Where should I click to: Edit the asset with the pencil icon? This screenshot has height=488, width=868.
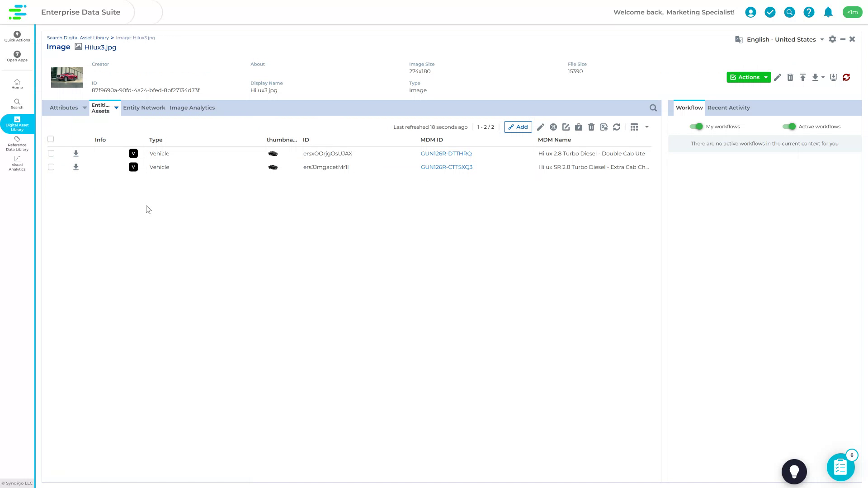pos(778,77)
